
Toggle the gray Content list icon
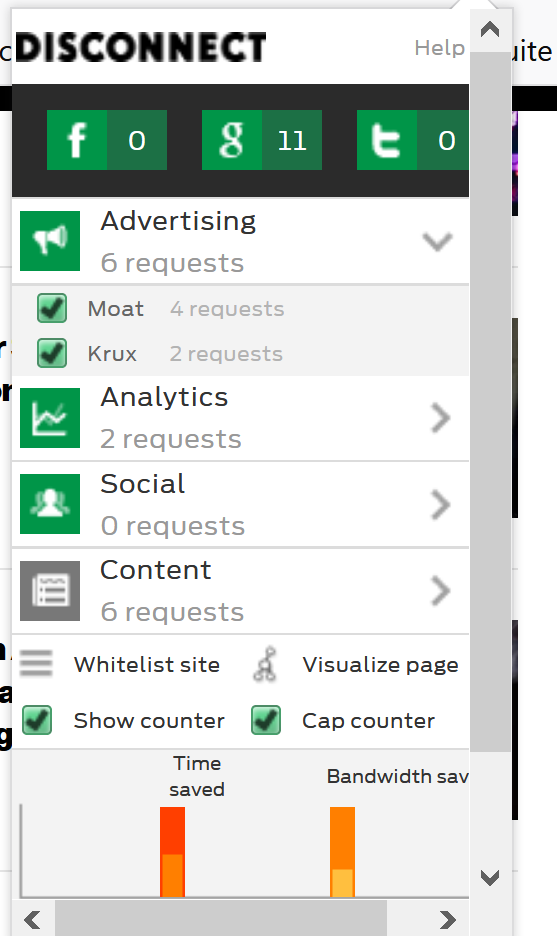[x=50, y=591]
